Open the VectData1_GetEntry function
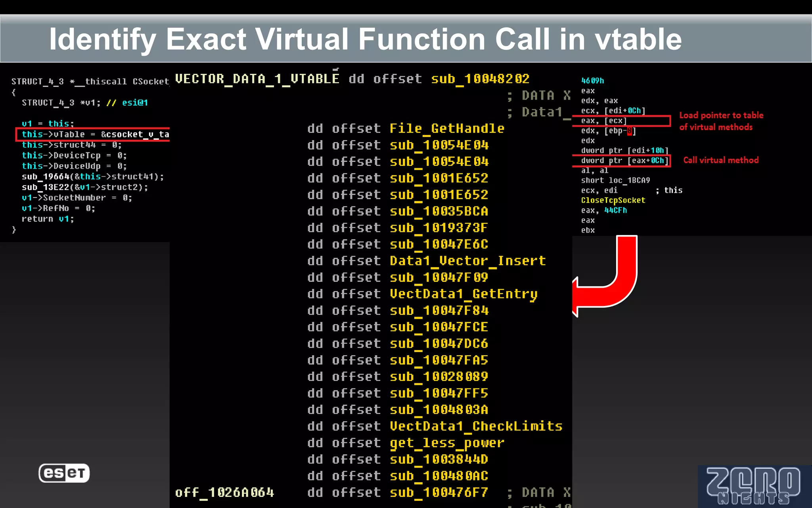This screenshot has height=508, width=812. pos(463,294)
